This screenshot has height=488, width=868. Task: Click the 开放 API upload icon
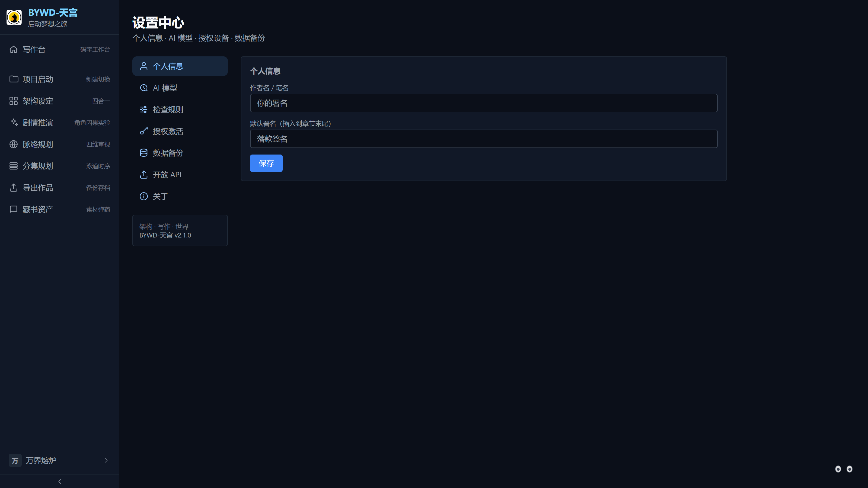[x=143, y=175]
